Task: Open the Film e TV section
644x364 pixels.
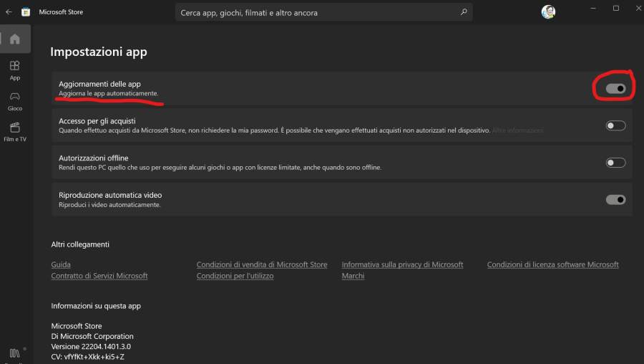Action: tap(14, 130)
